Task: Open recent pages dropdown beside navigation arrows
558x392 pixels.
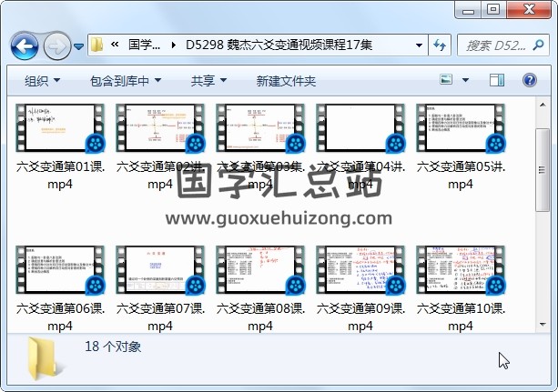Action: tap(79, 46)
